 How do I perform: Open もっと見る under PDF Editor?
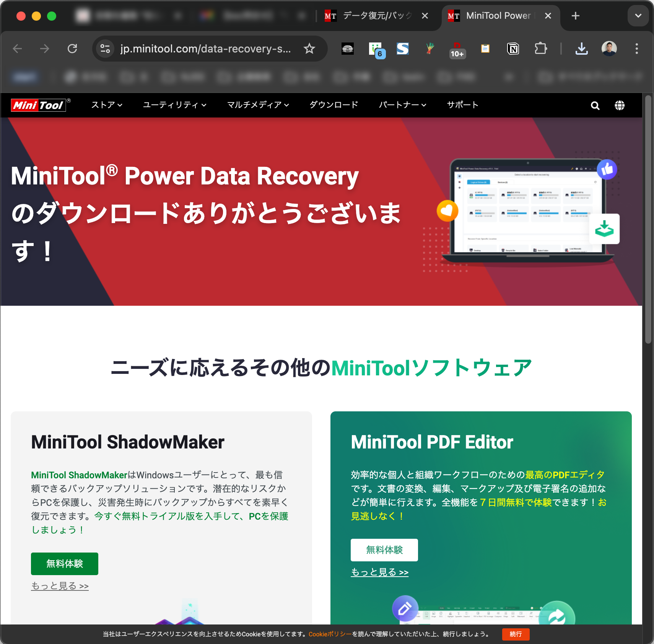(380, 572)
